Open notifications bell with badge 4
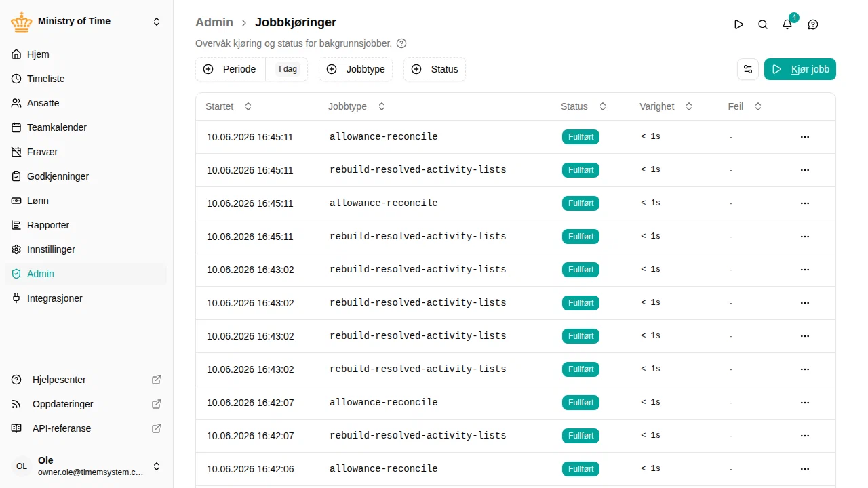 (x=787, y=24)
